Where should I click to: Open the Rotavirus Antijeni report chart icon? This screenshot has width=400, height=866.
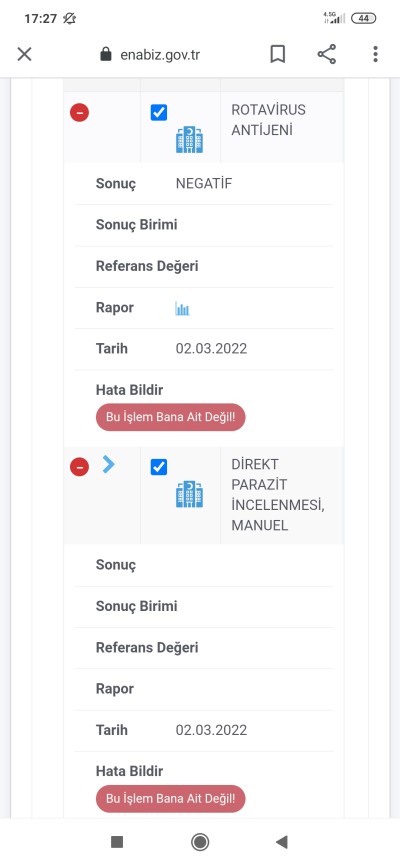click(182, 308)
